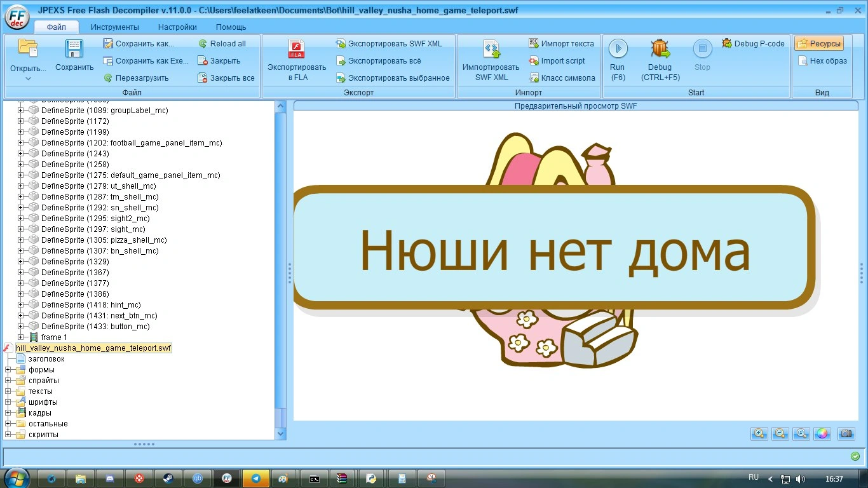Image resolution: width=868 pixels, height=488 pixels.
Task: Launch Debug P-code
Action: [753, 44]
